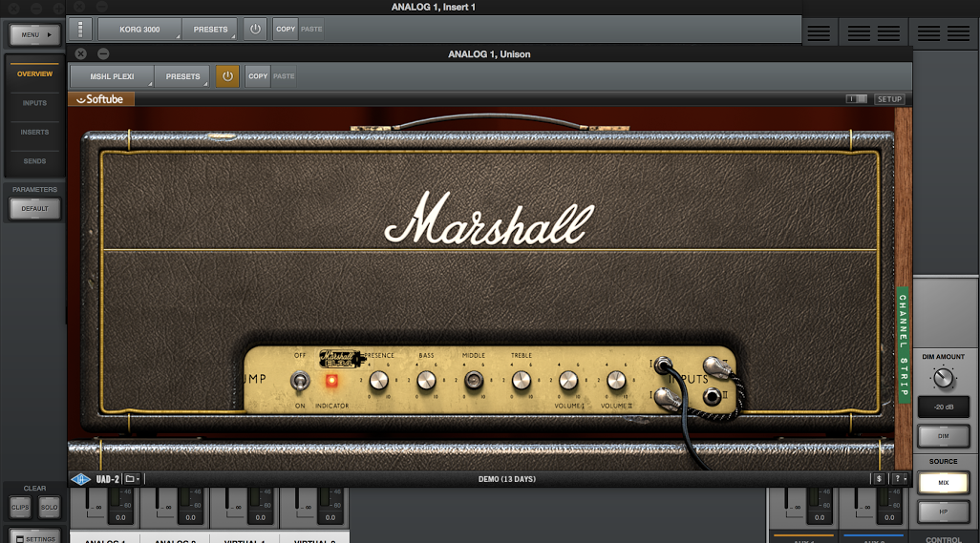The image size is (980, 543).
Task: Click the Softube logo
Action: [x=100, y=99]
